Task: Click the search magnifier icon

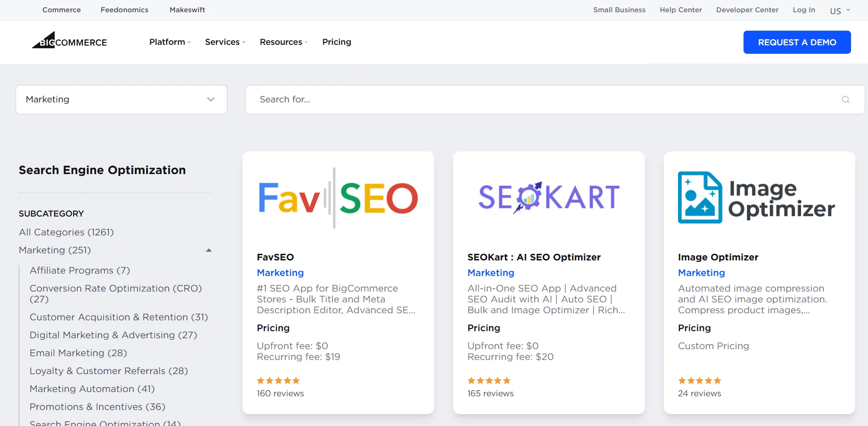Action: coord(846,100)
